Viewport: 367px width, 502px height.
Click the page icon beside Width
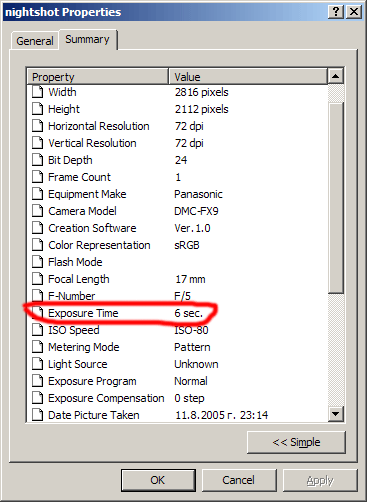point(38,92)
